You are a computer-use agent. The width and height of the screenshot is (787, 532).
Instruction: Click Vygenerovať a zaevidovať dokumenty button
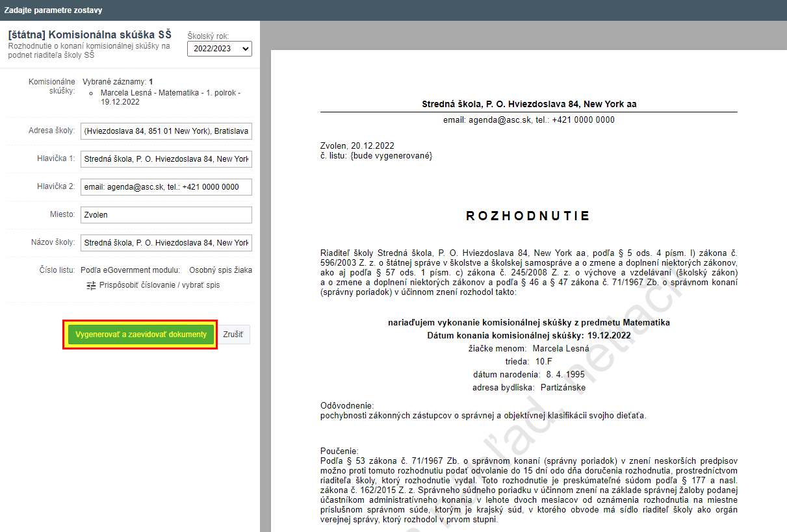click(x=140, y=335)
